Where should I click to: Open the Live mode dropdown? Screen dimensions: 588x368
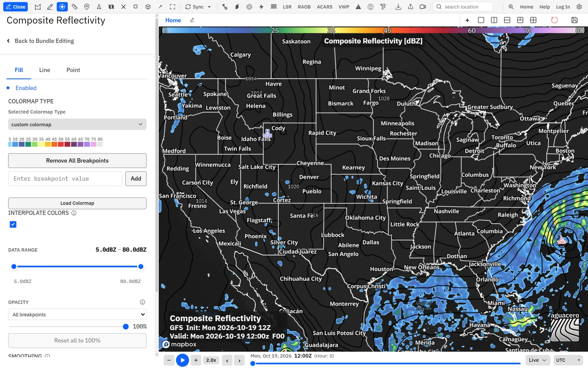[538, 360]
